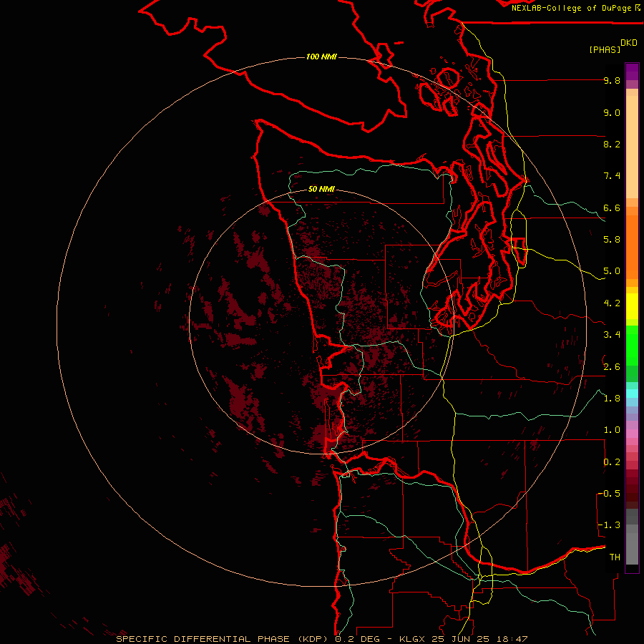Click the 9.0 scale value
This screenshot has width=644, height=644.
click(612, 112)
